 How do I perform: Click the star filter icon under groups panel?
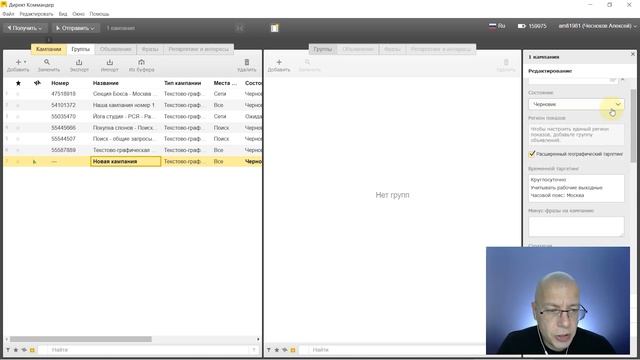click(x=277, y=350)
